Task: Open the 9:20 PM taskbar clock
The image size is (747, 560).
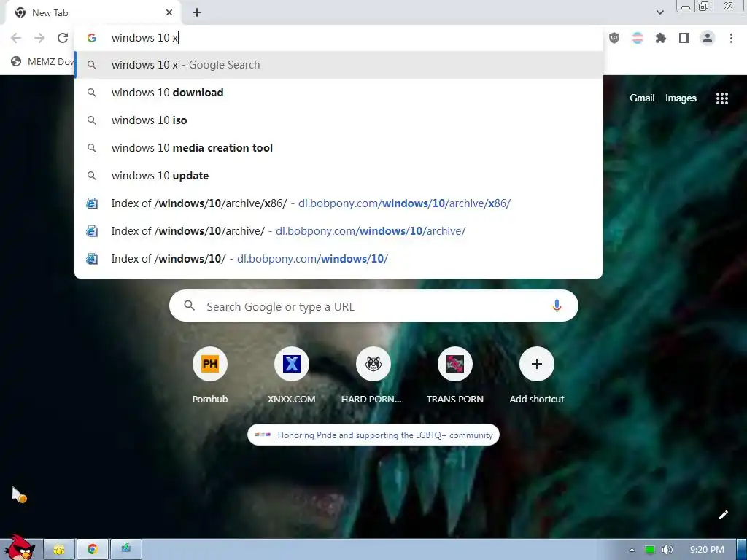Action: coord(706,550)
